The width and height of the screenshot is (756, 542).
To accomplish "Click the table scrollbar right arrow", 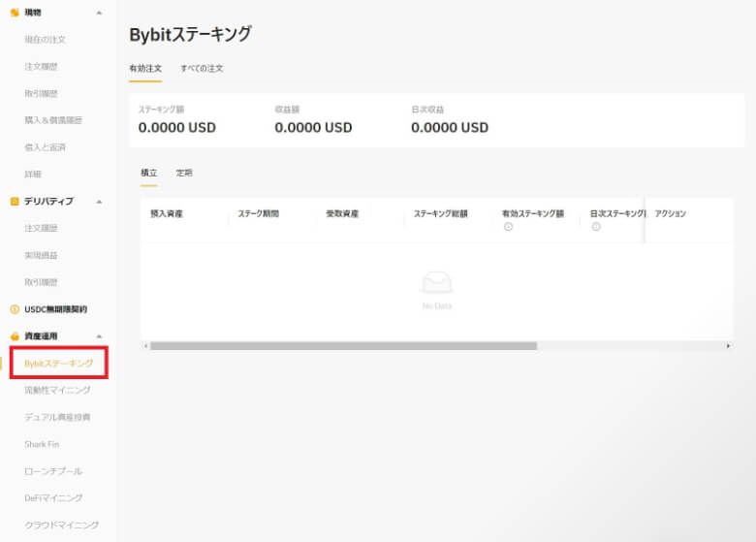I will pos(728,346).
